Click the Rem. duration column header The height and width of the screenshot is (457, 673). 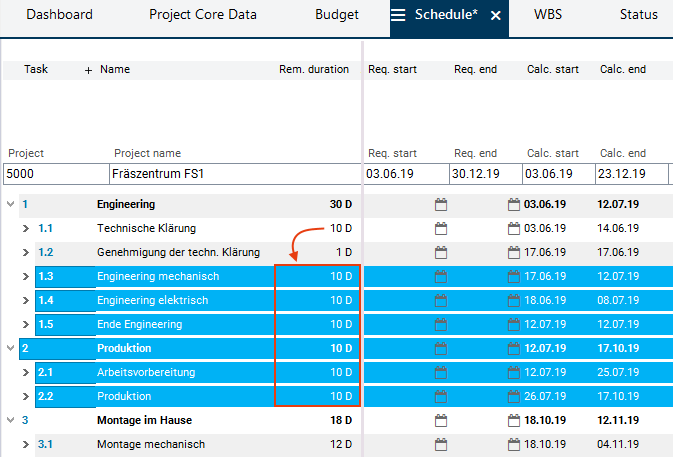coord(314,70)
